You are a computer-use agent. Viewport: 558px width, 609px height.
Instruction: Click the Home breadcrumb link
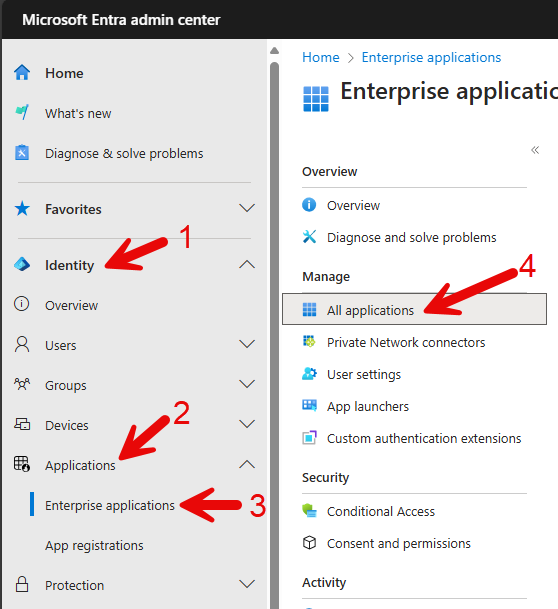321,57
